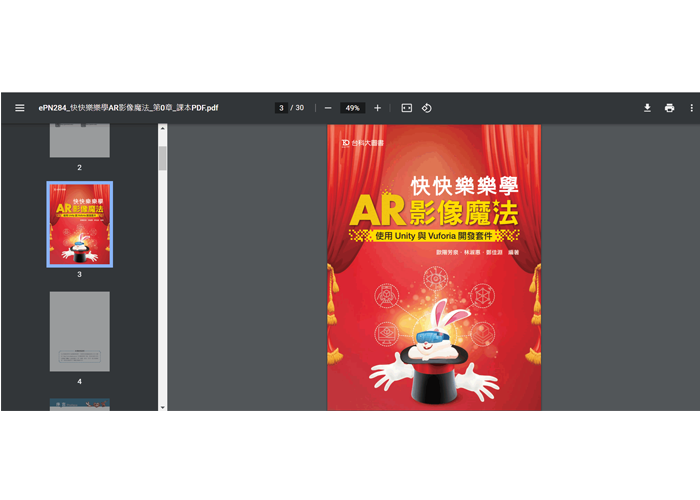Image resolution: width=700 pixels, height=500 pixels.
Task: Open the partially visible page 5 thumbnail
Action: [80, 404]
